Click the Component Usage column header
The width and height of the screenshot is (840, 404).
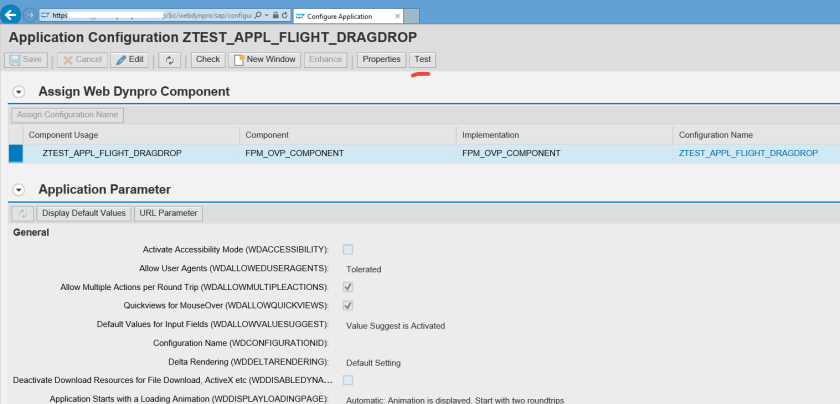tap(131, 135)
